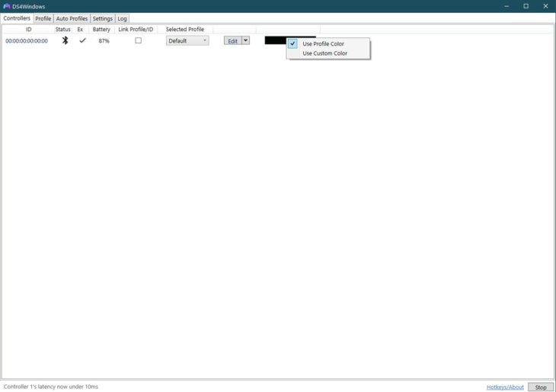Screen dimensions: 556x392
Task: Click the Edit profile button
Action: click(x=232, y=41)
